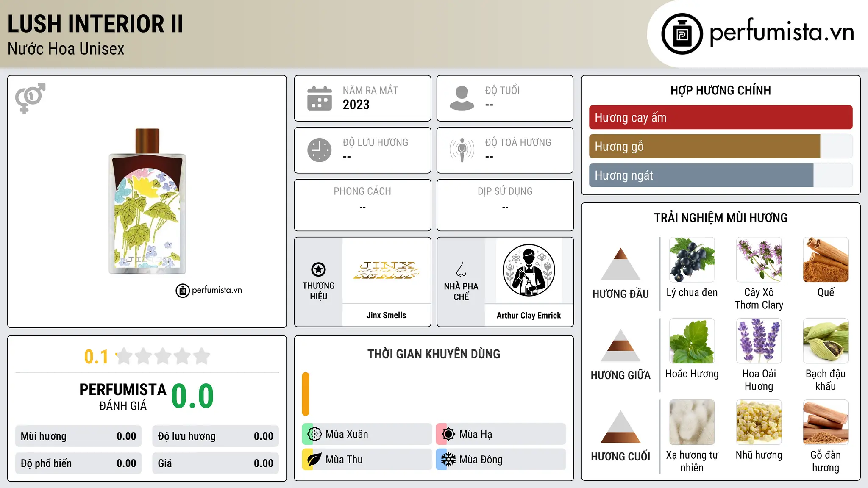Image resolution: width=868 pixels, height=488 pixels.
Task: Click the Độ phổ biến score row
Action: point(78,463)
